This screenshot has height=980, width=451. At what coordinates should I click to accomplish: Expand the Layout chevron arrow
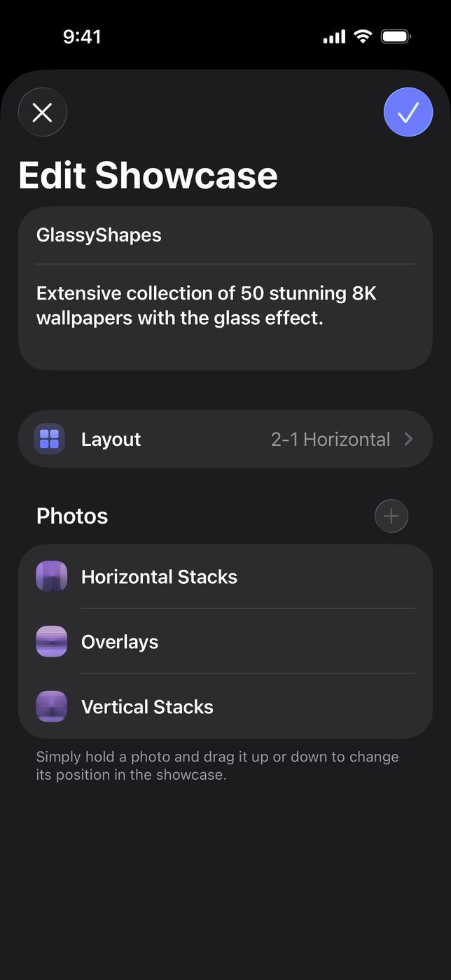(x=408, y=440)
